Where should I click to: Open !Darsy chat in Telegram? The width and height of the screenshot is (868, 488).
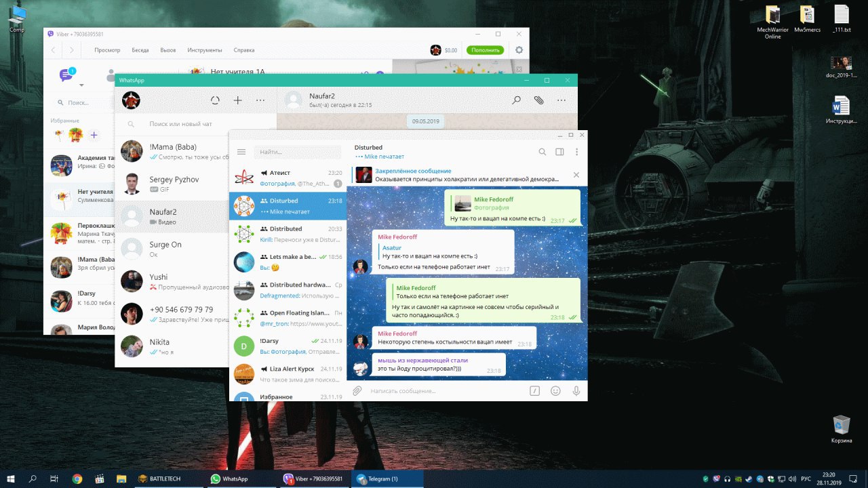coord(288,346)
